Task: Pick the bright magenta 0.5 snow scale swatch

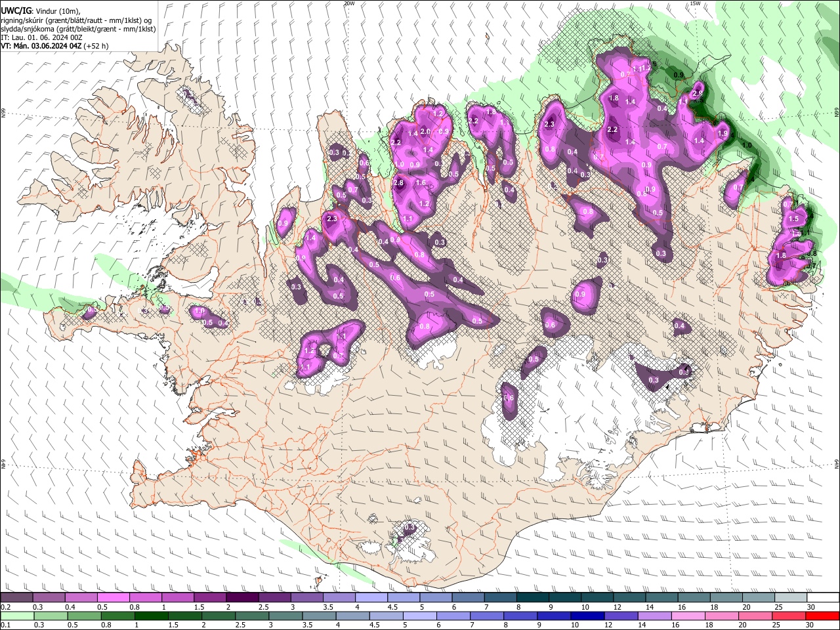Action: [113, 598]
